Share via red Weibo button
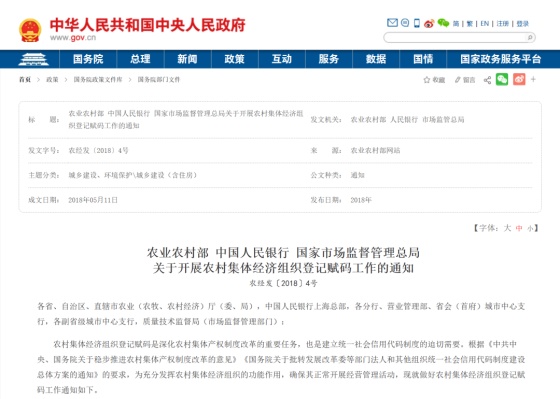560x399 pixels. coord(519,79)
